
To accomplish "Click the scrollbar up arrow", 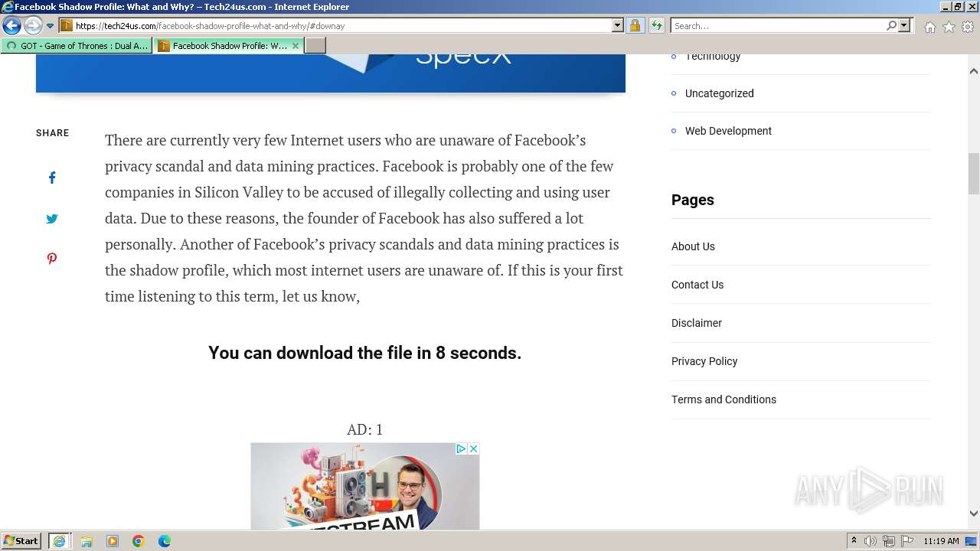I will 974,71.
